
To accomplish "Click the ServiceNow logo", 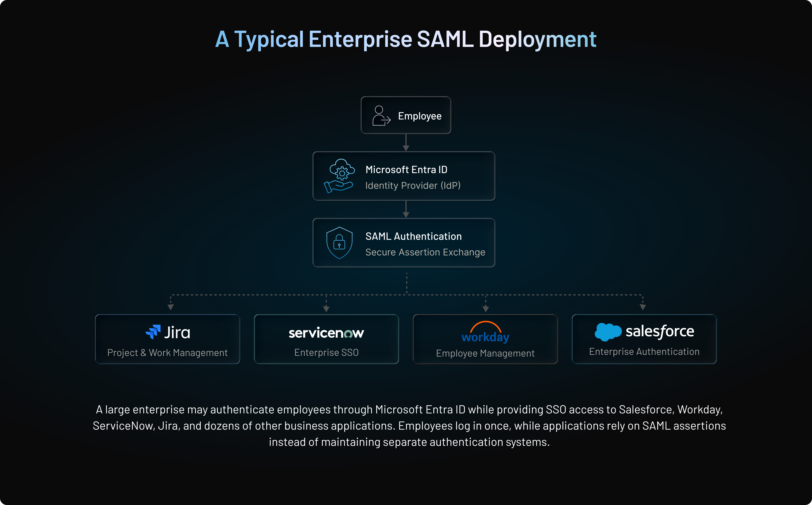I will pos(326,333).
